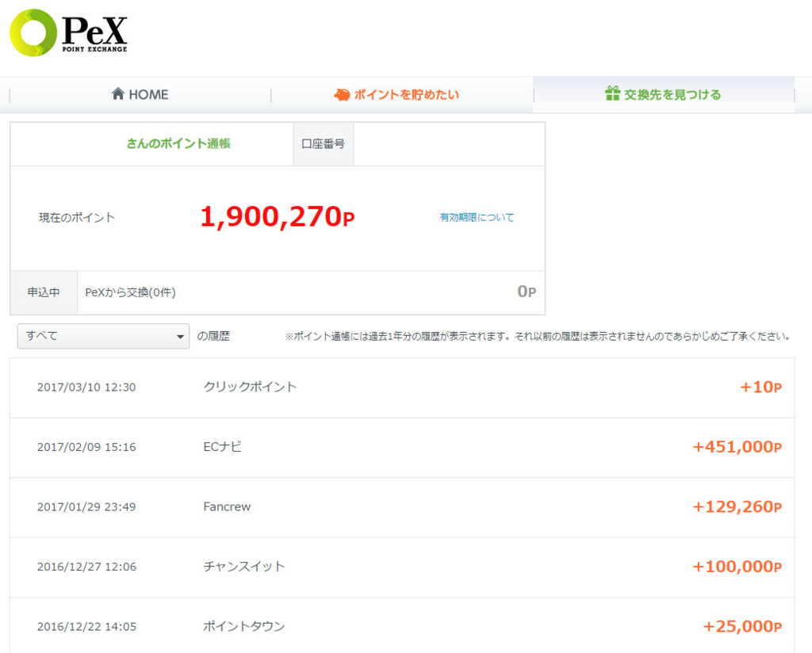This screenshot has height=653, width=812.
Task: Click the PeXから交換(0件) pending row
Action: pos(131,292)
